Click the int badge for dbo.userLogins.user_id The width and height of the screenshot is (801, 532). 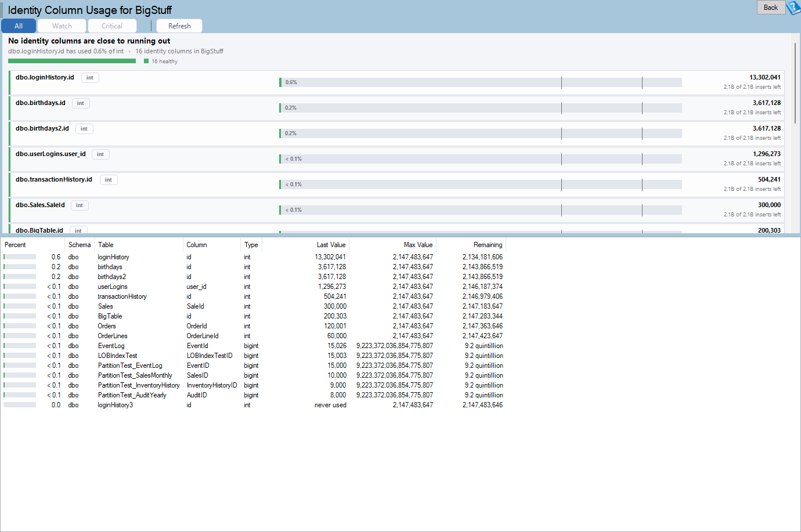point(100,154)
